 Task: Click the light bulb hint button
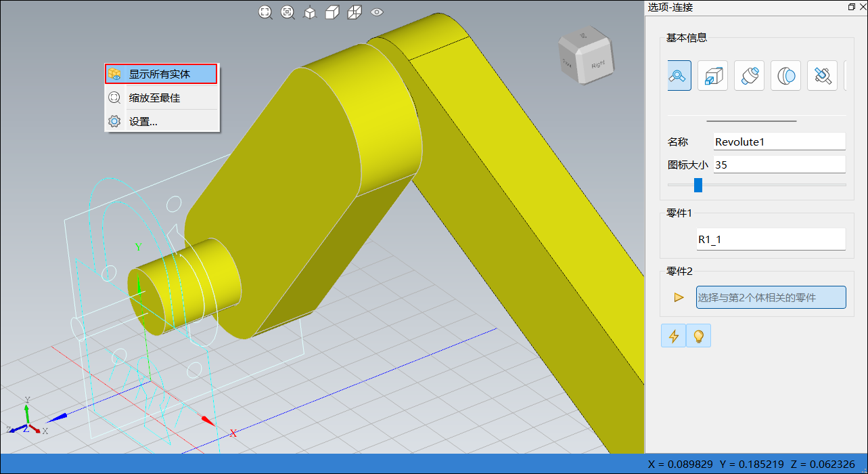(x=698, y=336)
